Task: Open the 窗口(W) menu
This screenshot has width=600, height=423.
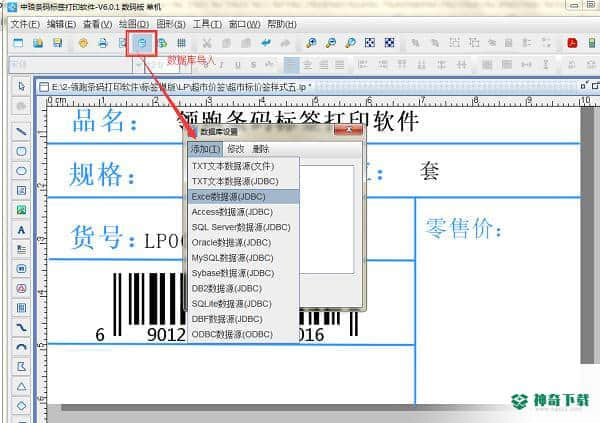Action: pyautogui.click(x=245, y=24)
